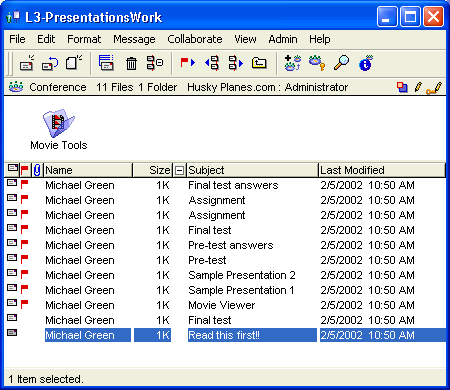
Task: Click the Reply toolbar icon
Action: (50, 63)
